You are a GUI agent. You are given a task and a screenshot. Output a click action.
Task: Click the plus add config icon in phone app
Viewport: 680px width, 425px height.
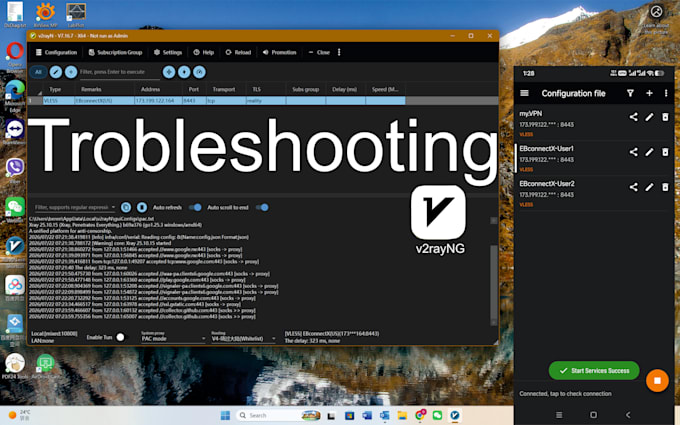pos(649,93)
